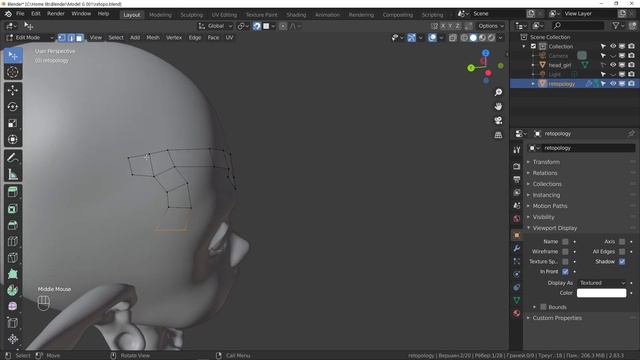Select the Extrude Region tool
Image resolution: width=640 pixels, height=360 pixels.
[x=13, y=192]
